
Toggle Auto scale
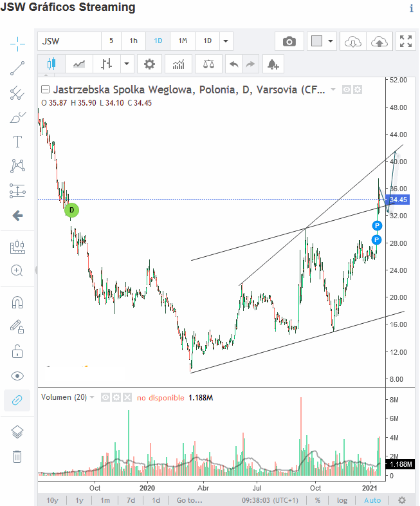point(372,500)
